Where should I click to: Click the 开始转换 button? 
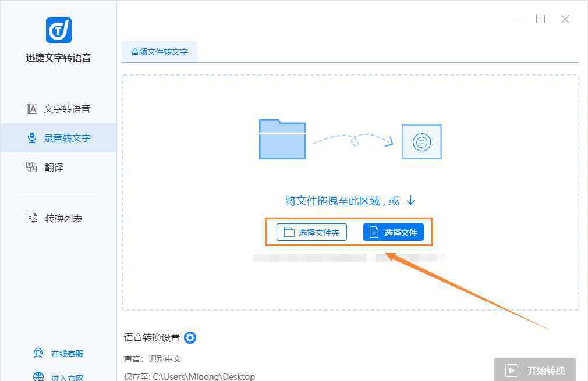(535, 370)
